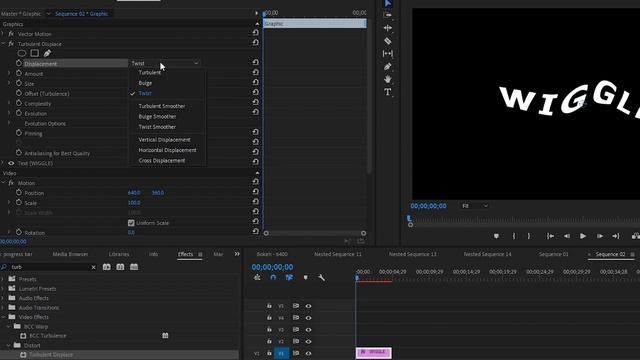This screenshot has width=640, height=360.
Task: Step forward one frame
Action: [600, 236]
